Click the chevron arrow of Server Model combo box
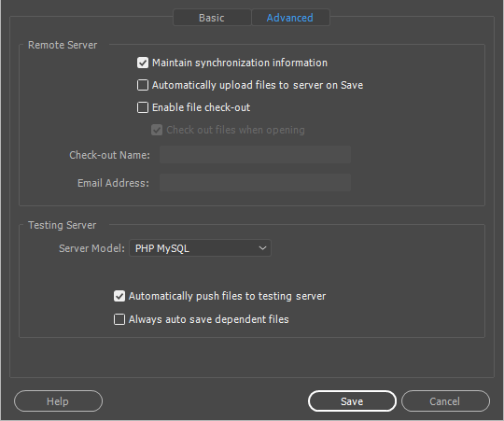504x421 pixels. tap(262, 248)
